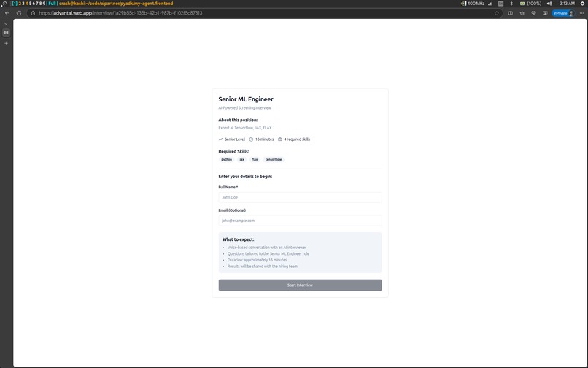Click the volume speaker icon
The image size is (588, 368).
549,4
